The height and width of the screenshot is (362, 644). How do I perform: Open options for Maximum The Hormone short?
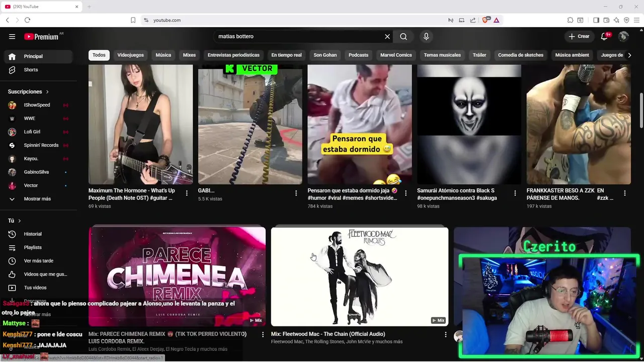pyautogui.click(x=187, y=193)
